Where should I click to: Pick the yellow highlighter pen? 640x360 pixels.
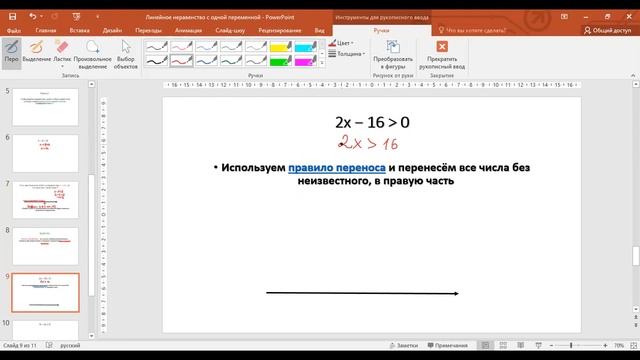tap(280, 46)
